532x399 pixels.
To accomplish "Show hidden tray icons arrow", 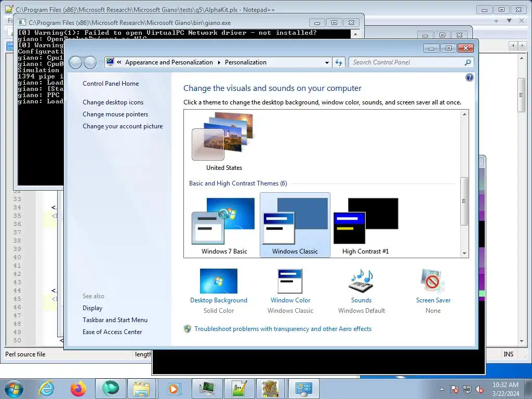I will pos(442,389).
